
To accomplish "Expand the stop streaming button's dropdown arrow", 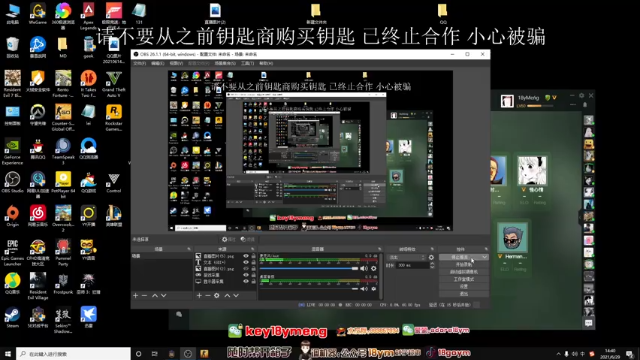I will click(484, 257).
